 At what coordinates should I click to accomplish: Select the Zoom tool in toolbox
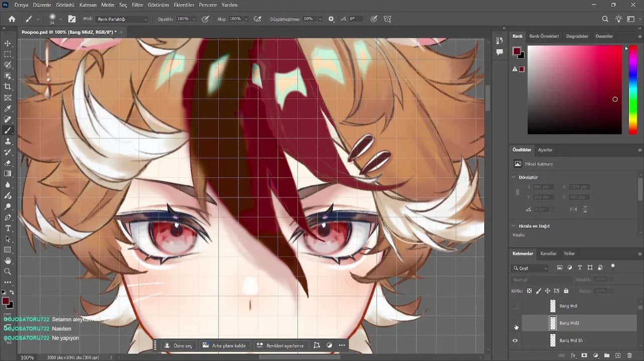click(8, 271)
